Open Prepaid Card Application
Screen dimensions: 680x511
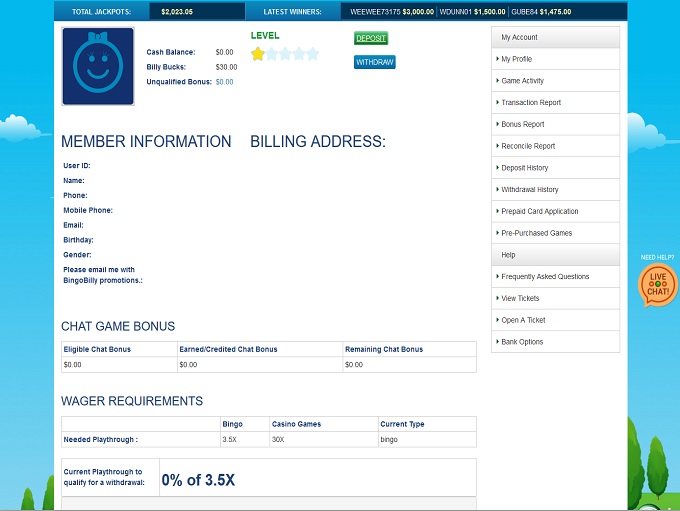(539, 211)
